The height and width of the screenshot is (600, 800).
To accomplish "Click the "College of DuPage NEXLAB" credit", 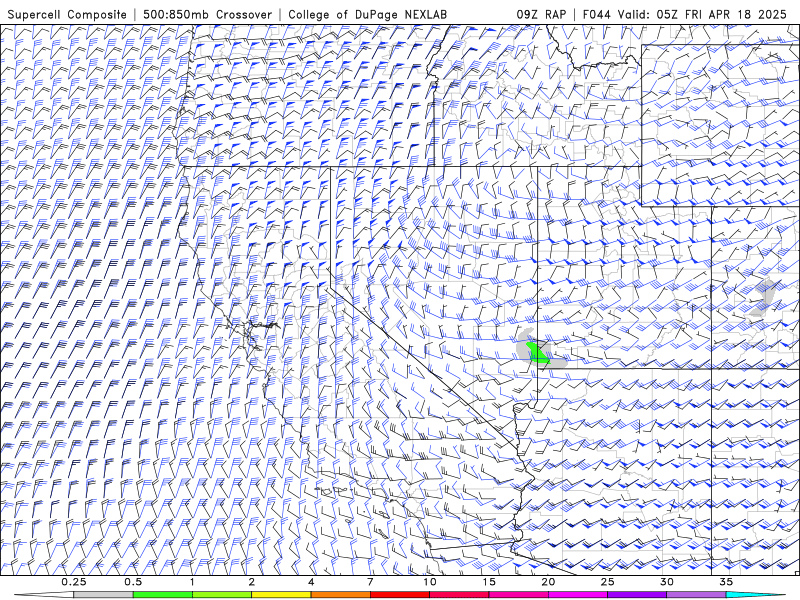I will [x=368, y=14].
